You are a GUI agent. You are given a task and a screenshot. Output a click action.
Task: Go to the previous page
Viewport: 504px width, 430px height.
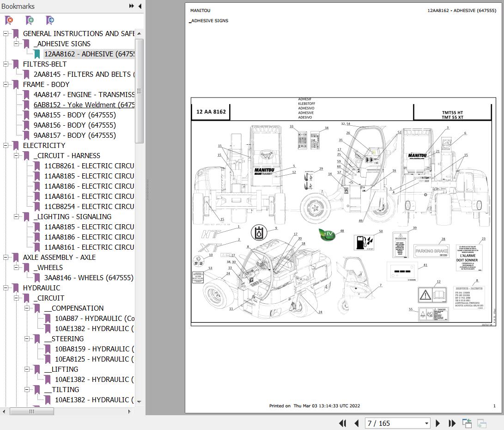point(356,423)
